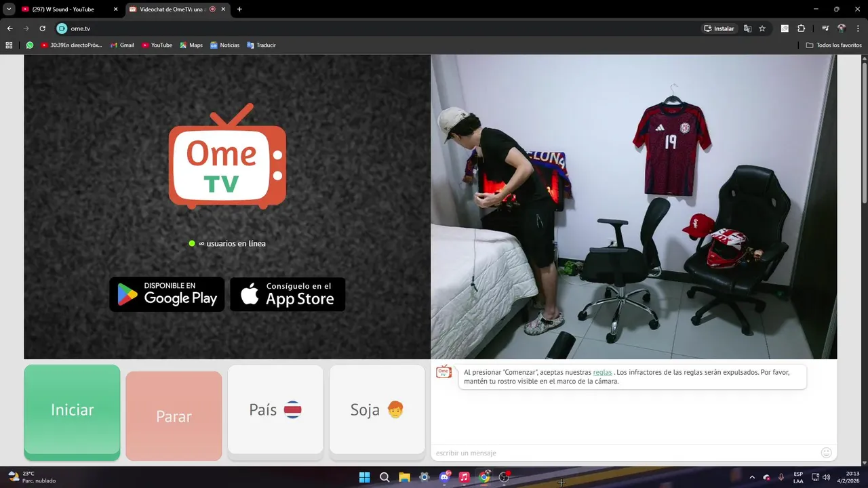Open the 30:39 En directo bookmark
868x488 pixels.
(x=71, y=45)
